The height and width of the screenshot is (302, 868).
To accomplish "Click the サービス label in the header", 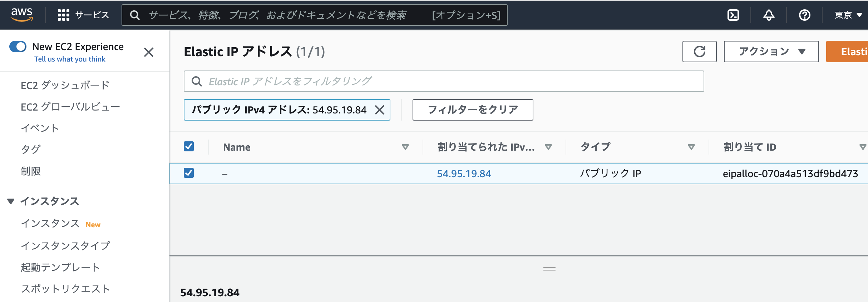I will click(x=92, y=15).
